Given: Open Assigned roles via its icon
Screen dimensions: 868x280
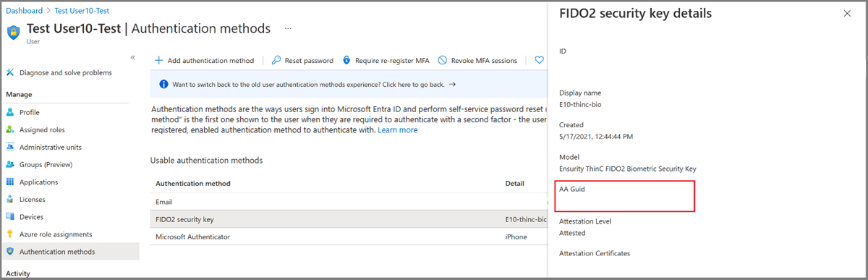Looking at the screenshot, I should pyautogui.click(x=10, y=130).
